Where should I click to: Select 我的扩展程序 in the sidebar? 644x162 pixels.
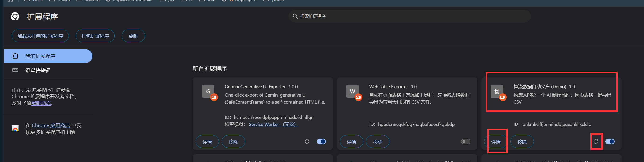click(48, 56)
